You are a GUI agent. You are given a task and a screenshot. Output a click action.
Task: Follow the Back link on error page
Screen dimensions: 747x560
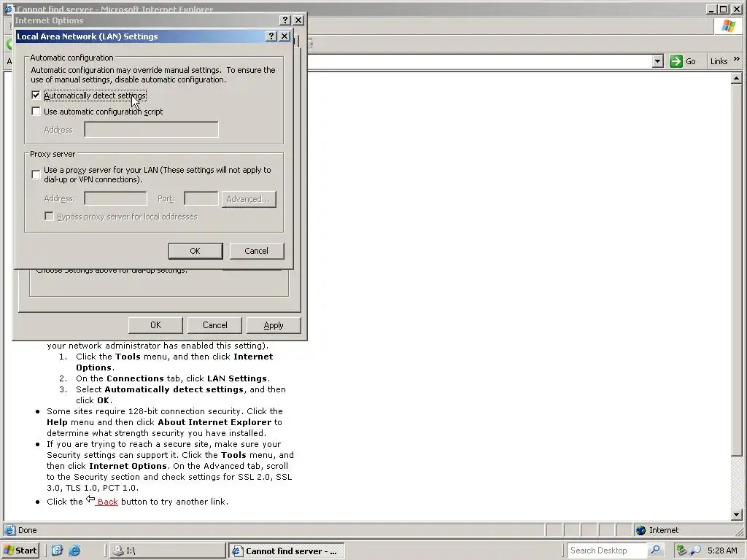(x=107, y=502)
